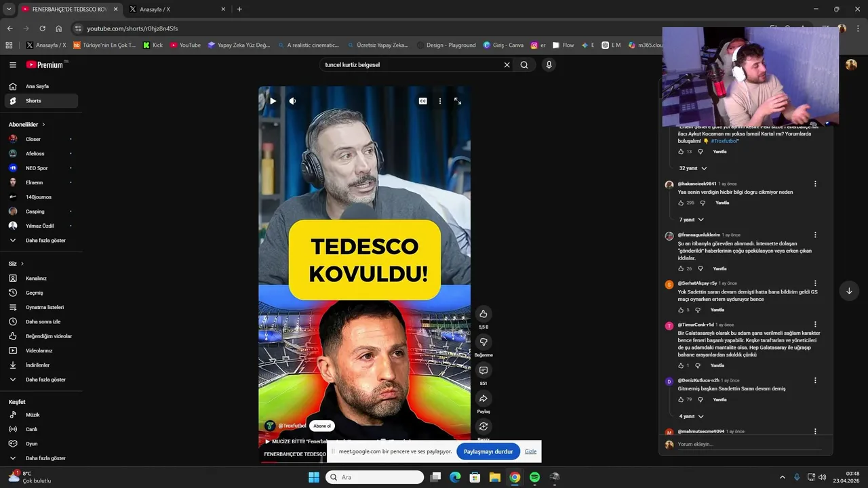
Task: Clear the search box with the X icon
Action: coord(507,65)
